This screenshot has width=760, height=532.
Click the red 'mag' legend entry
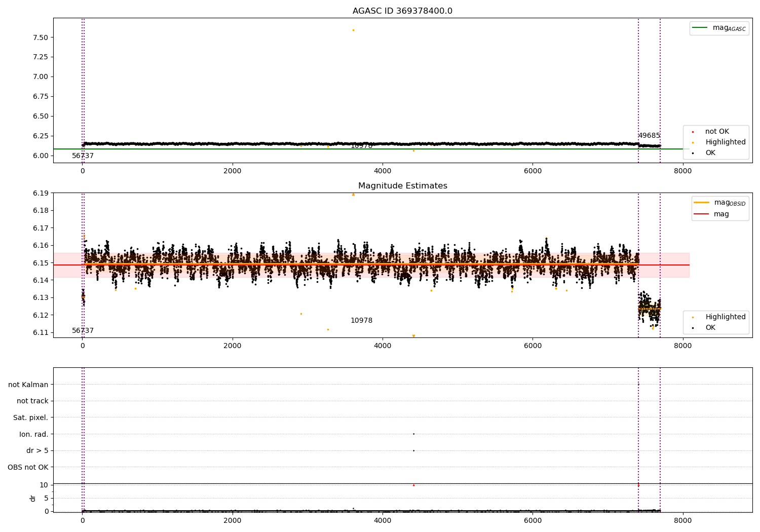pyautogui.click(x=721, y=214)
